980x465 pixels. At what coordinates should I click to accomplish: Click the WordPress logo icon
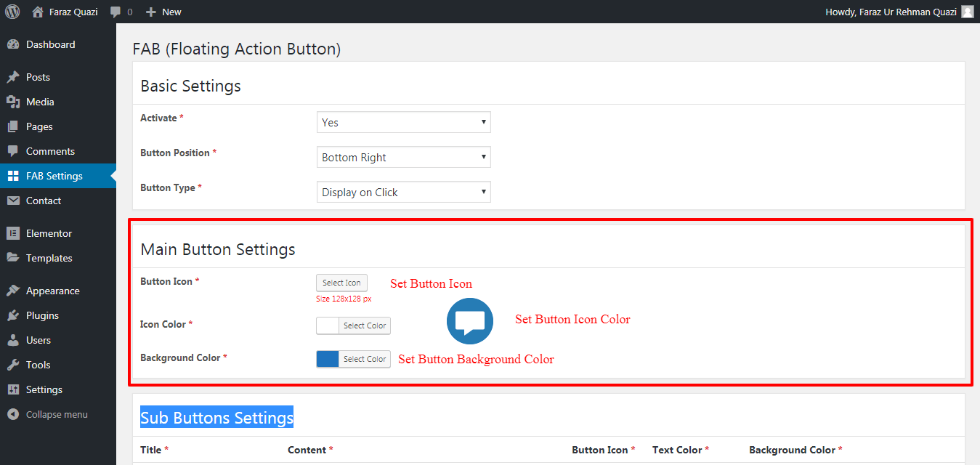point(12,12)
